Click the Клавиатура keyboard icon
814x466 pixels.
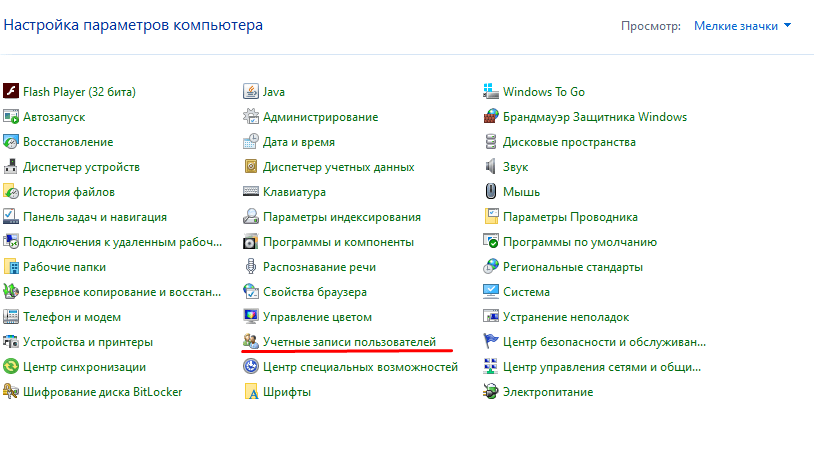(x=251, y=192)
